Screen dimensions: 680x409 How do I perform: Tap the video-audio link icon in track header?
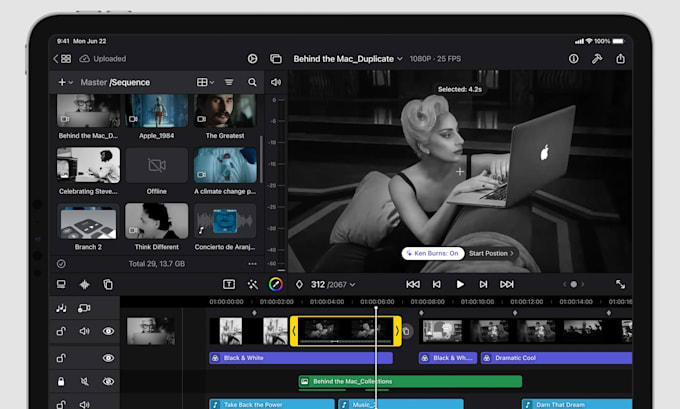[84, 308]
